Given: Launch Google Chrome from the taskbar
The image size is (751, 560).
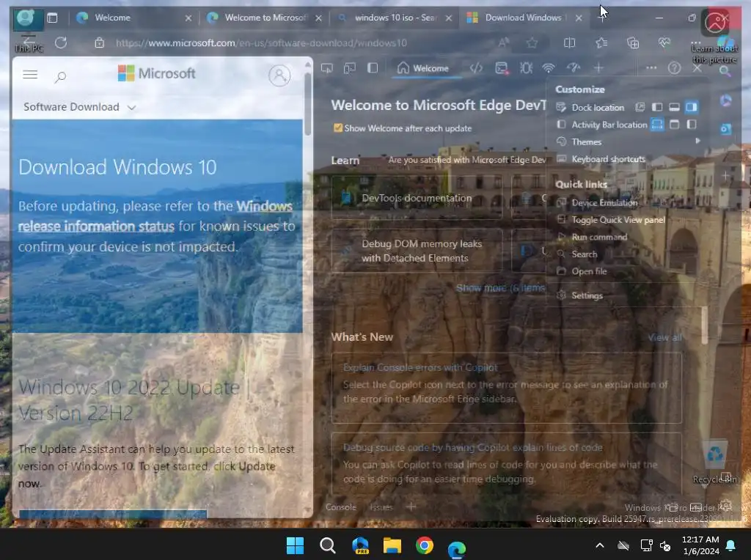Looking at the screenshot, I should coord(425,545).
